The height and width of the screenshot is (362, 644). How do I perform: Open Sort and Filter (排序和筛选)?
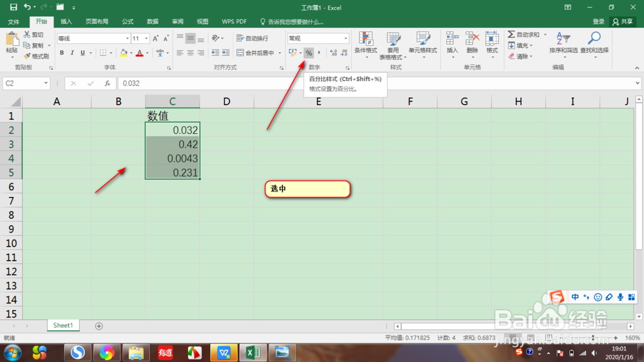click(563, 44)
